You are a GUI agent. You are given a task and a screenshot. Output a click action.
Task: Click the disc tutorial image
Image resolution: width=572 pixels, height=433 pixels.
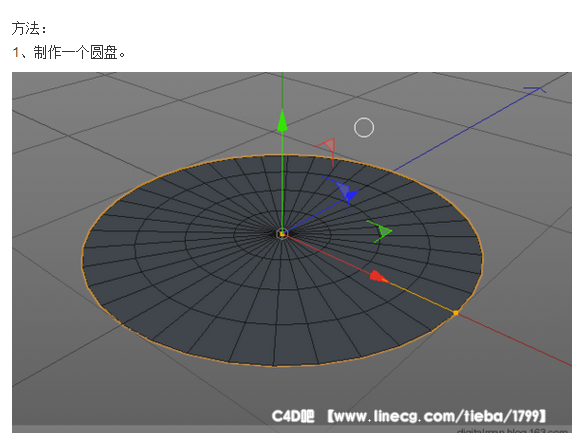pyautogui.click(x=292, y=252)
